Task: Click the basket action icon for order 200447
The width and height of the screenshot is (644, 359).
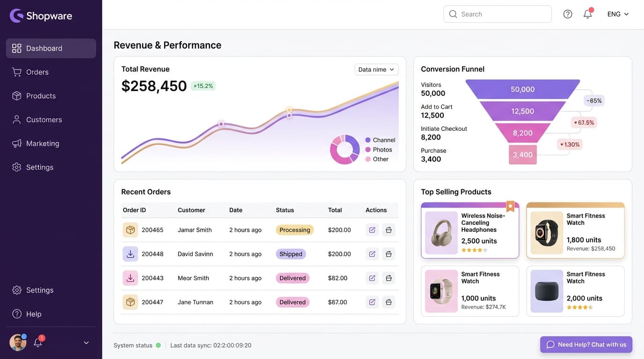Action: coord(388,302)
